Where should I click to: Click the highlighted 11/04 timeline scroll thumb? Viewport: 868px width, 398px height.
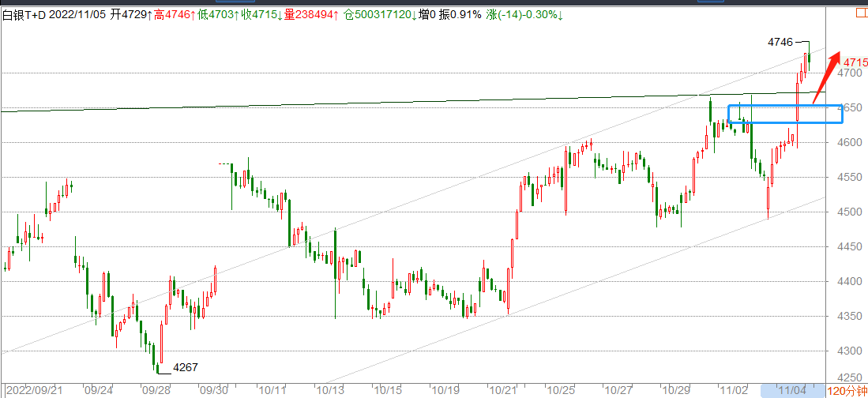click(793, 390)
